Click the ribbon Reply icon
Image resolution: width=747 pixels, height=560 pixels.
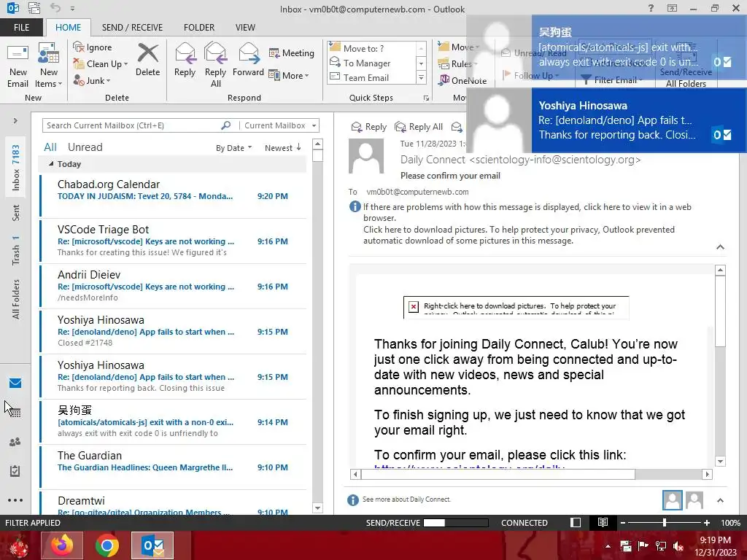[x=185, y=60]
